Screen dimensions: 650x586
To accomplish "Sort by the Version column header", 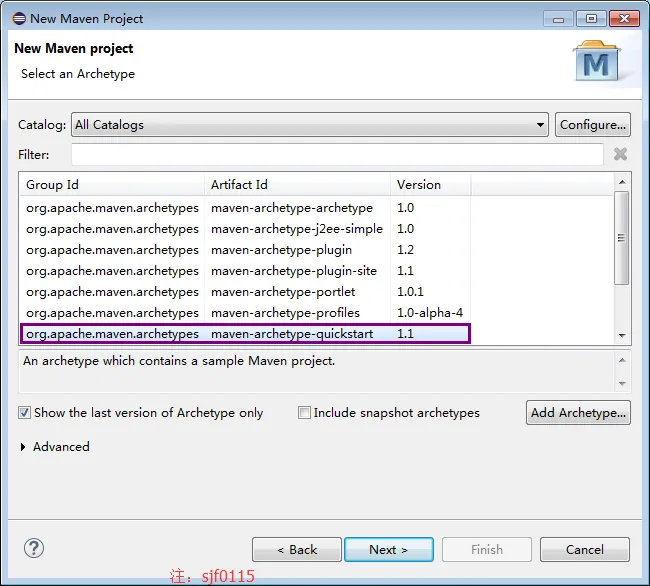I will (x=430, y=184).
